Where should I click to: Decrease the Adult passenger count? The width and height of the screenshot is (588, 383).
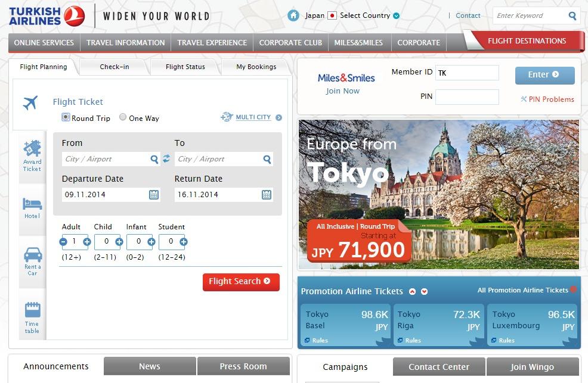click(63, 242)
